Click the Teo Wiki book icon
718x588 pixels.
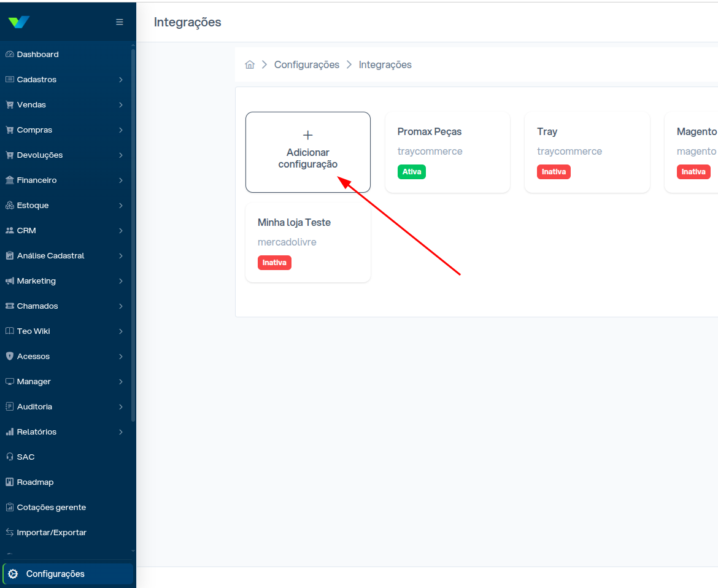(x=10, y=331)
